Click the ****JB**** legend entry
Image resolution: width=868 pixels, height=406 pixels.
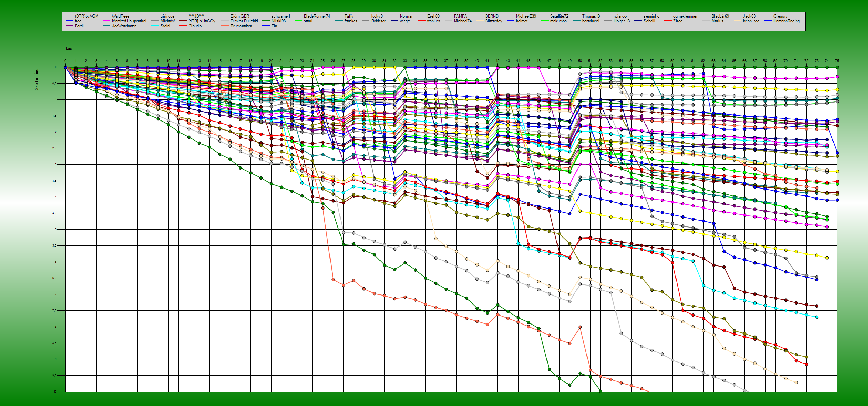[x=196, y=16]
